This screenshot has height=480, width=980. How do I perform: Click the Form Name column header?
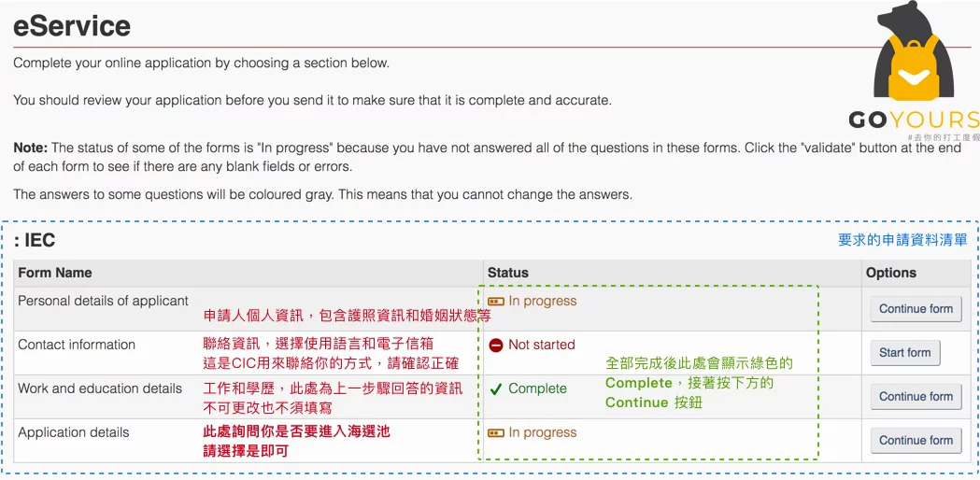pos(55,273)
